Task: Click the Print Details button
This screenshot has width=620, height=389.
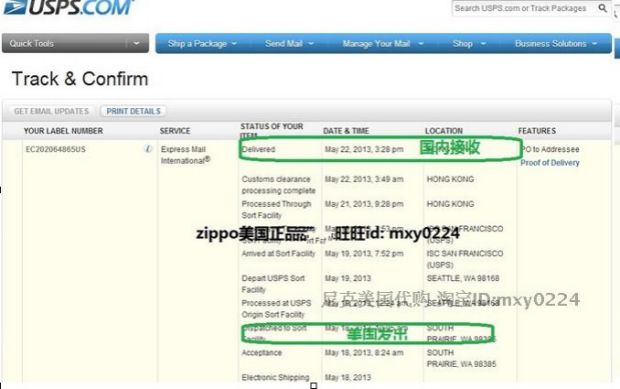Action: click(133, 111)
